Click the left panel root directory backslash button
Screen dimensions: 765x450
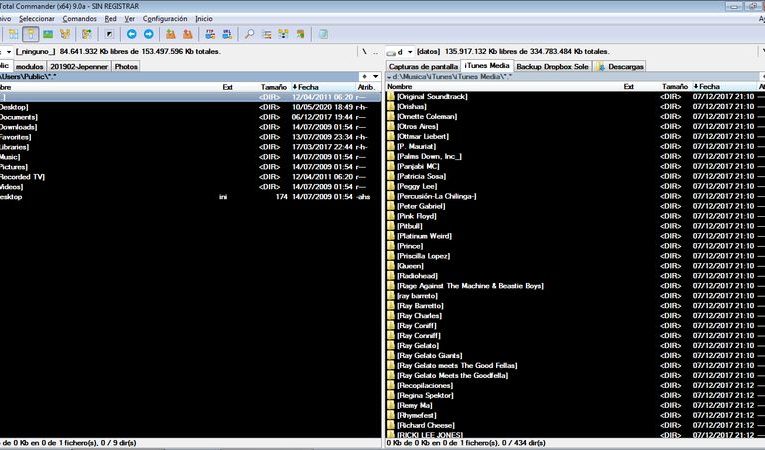tap(364, 52)
